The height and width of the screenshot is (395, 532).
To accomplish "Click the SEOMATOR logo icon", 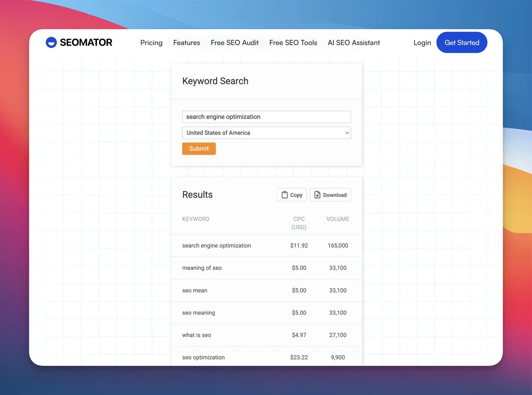I will [51, 42].
